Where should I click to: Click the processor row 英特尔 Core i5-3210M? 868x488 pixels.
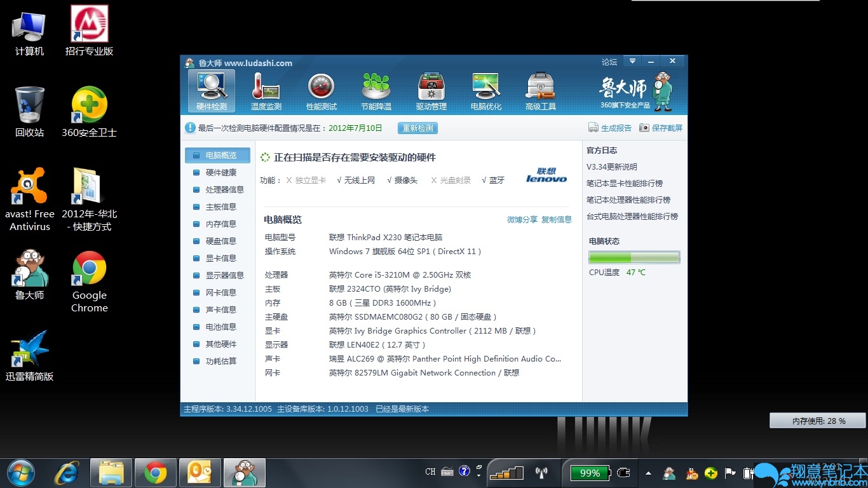click(x=400, y=275)
